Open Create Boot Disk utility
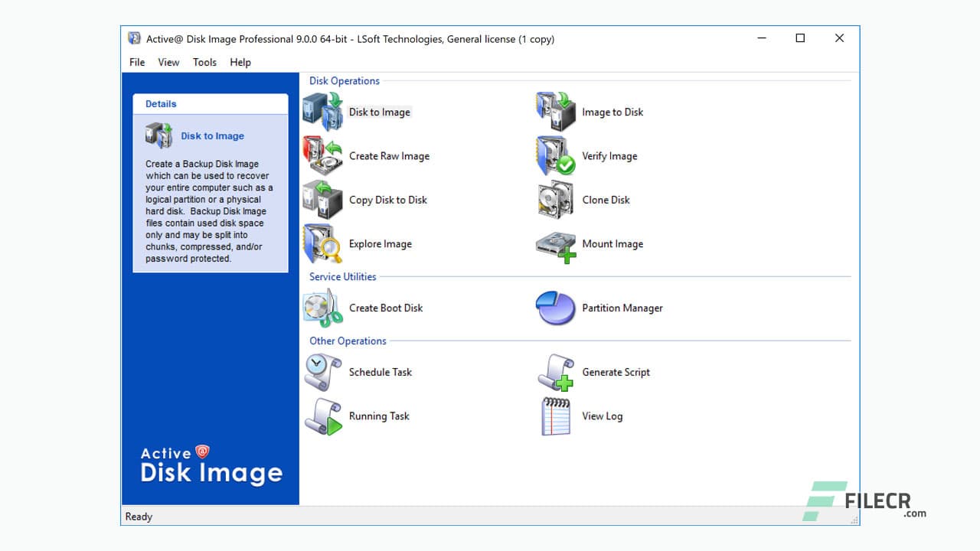The width and height of the screenshot is (980, 551). click(322, 307)
